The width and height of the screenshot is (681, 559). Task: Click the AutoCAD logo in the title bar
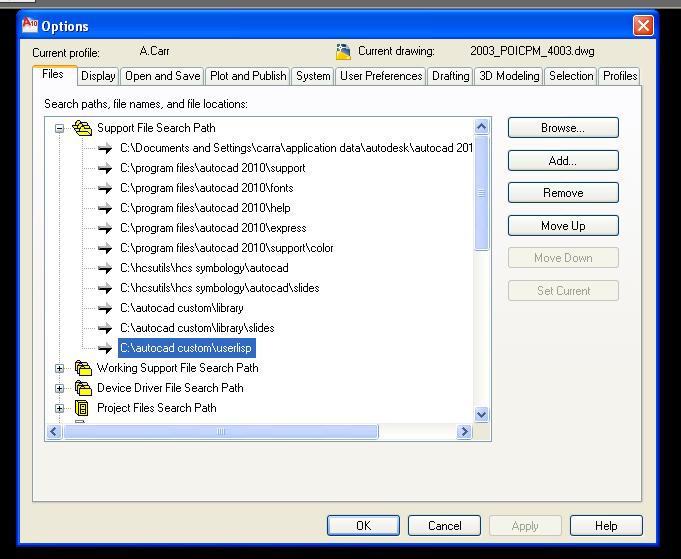(x=29, y=25)
